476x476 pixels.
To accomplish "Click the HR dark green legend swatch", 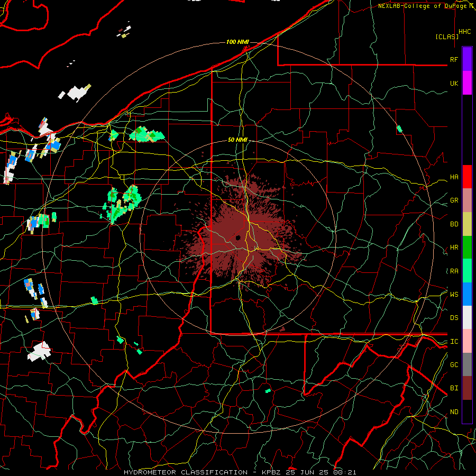I will [x=467, y=248].
